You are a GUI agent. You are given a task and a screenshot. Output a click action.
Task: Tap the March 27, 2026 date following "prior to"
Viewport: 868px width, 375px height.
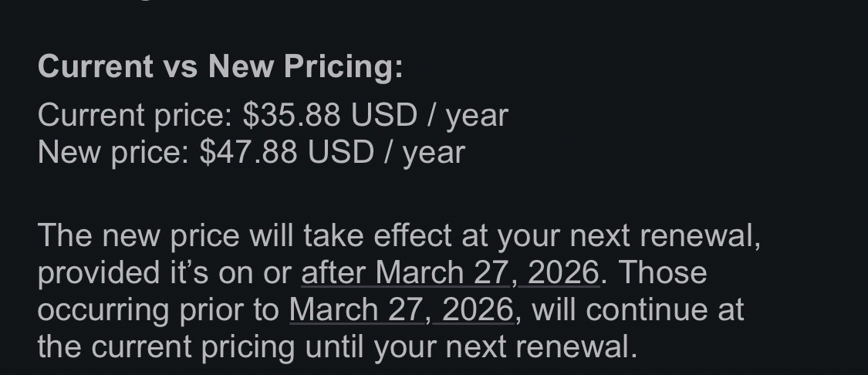point(401,309)
